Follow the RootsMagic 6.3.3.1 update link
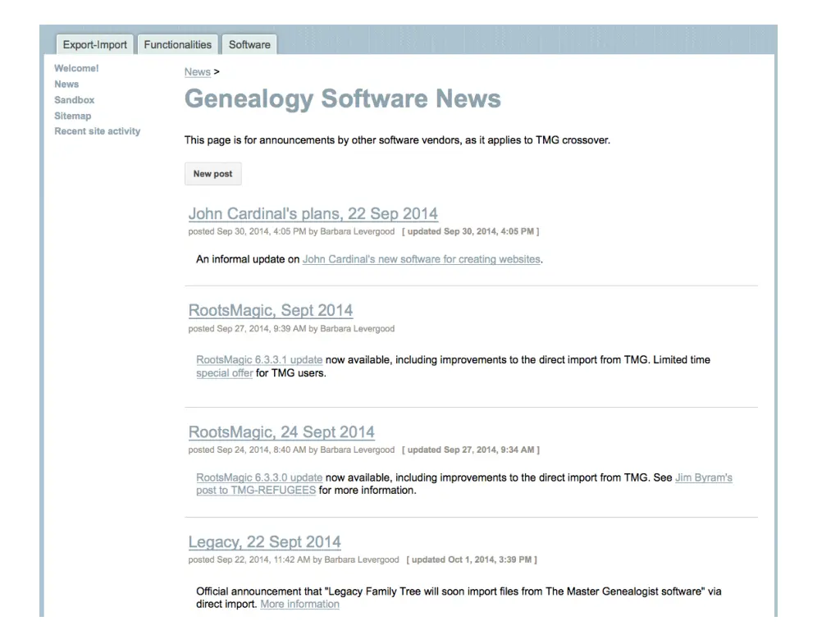Viewport: 840px width, 630px height. 259,360
